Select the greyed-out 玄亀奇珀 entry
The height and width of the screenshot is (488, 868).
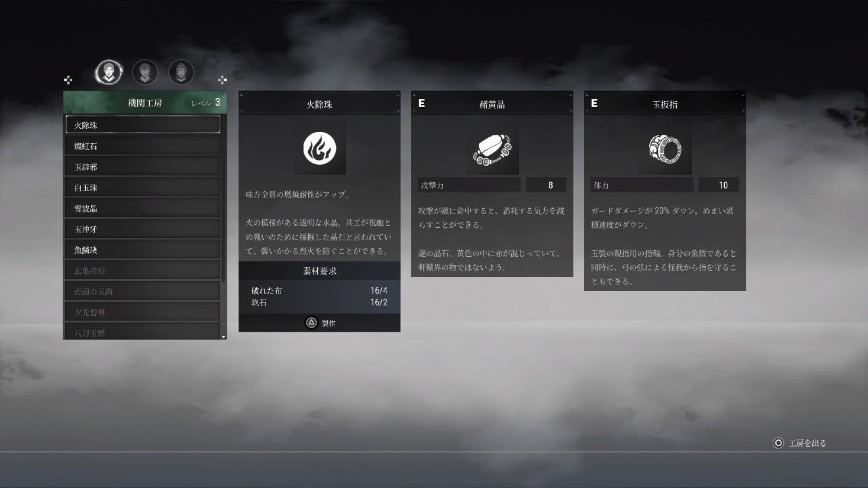pyautogui.click(x=143, y=270)
